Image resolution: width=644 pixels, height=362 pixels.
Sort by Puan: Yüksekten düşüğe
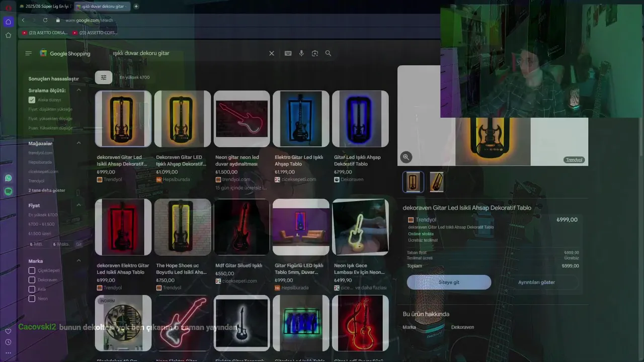pyautogui.click(x=50, y=128)
